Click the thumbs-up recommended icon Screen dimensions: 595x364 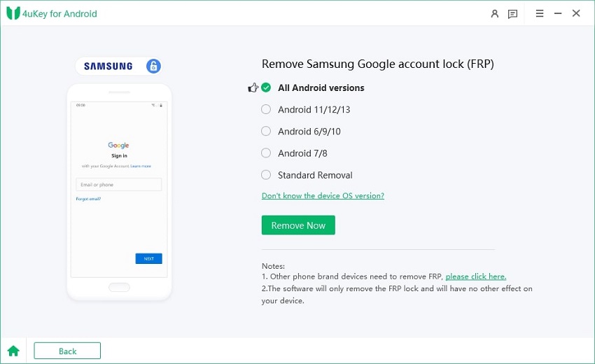253,88
